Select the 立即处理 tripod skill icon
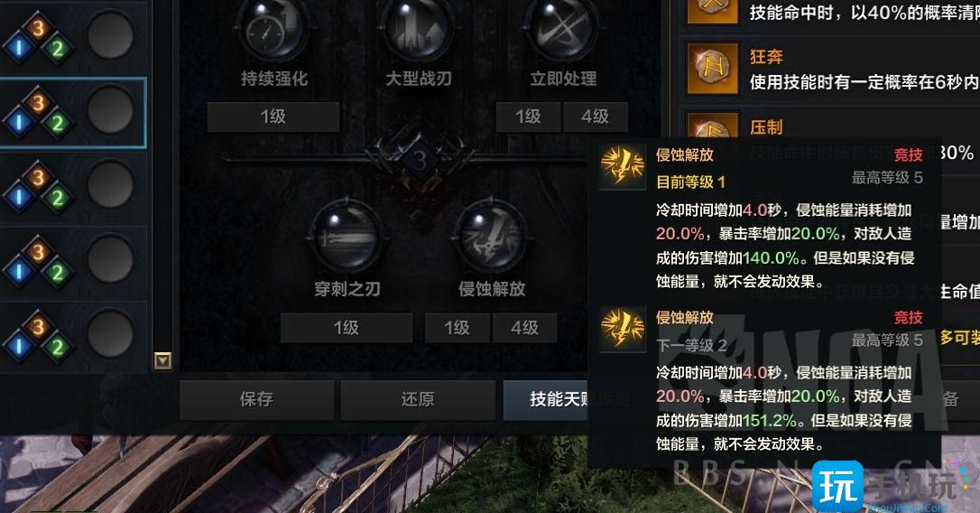 coord(562,28)
